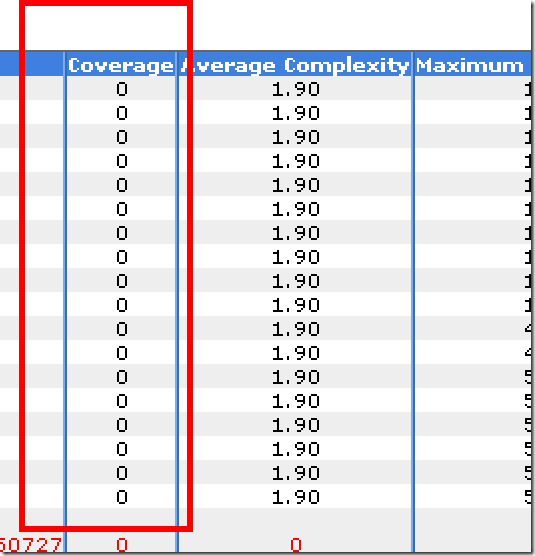Select the second row's Coverage value 0
535x556 pixels.
(122, 113)
